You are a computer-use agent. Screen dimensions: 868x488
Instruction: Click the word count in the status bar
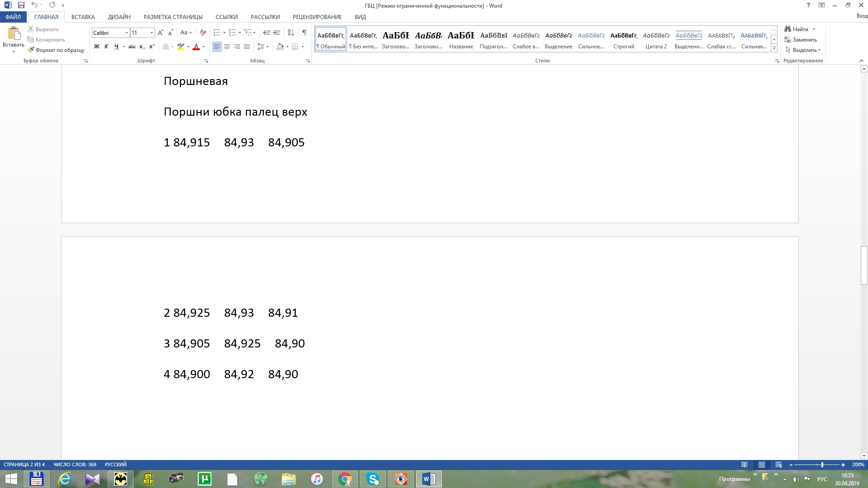tap(75, 465)
